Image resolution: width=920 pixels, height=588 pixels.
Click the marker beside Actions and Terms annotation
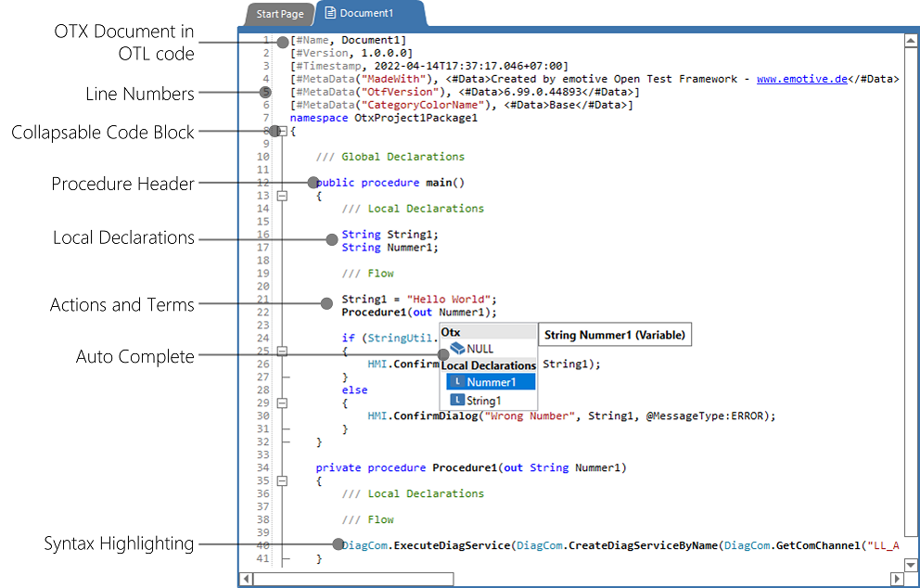(x=326, y=302)
